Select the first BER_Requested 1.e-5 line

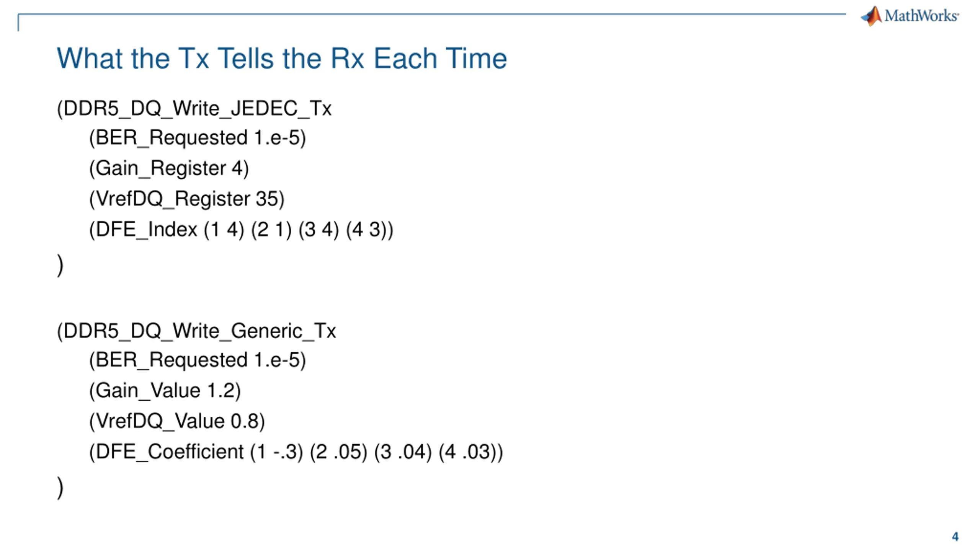click(198, 138)
